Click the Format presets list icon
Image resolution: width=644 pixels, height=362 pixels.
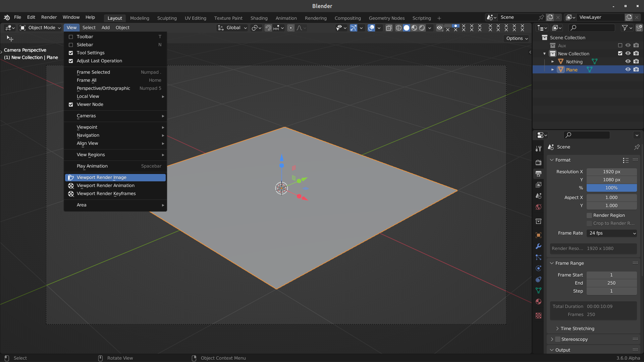tap(626, 160)
